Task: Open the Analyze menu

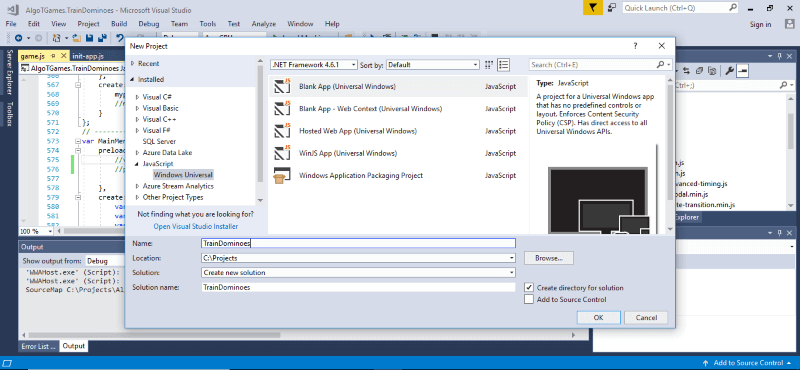Action: [x=263, y=24]
